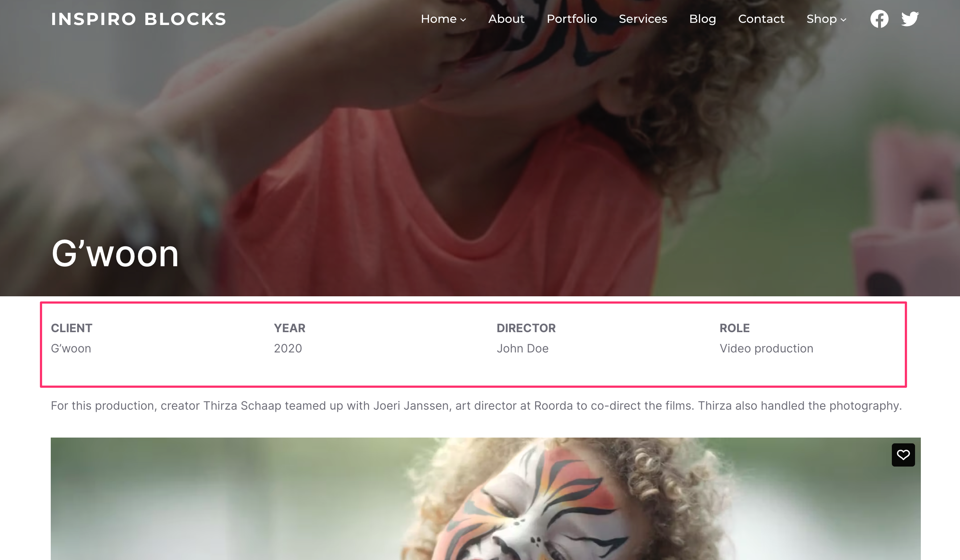
Task: Click the Home menu label
Action: tap(438, 19)
